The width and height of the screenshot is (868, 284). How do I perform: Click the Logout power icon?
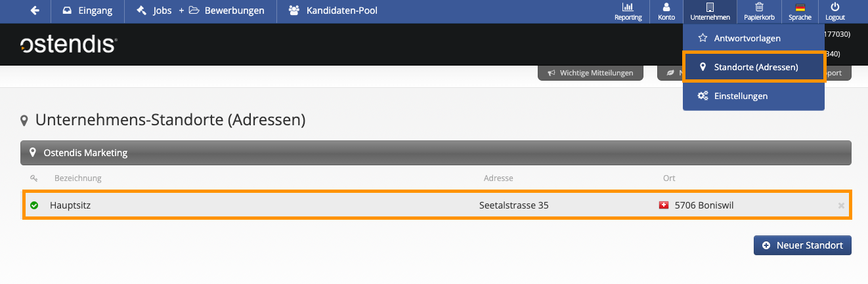coord(835,11)
